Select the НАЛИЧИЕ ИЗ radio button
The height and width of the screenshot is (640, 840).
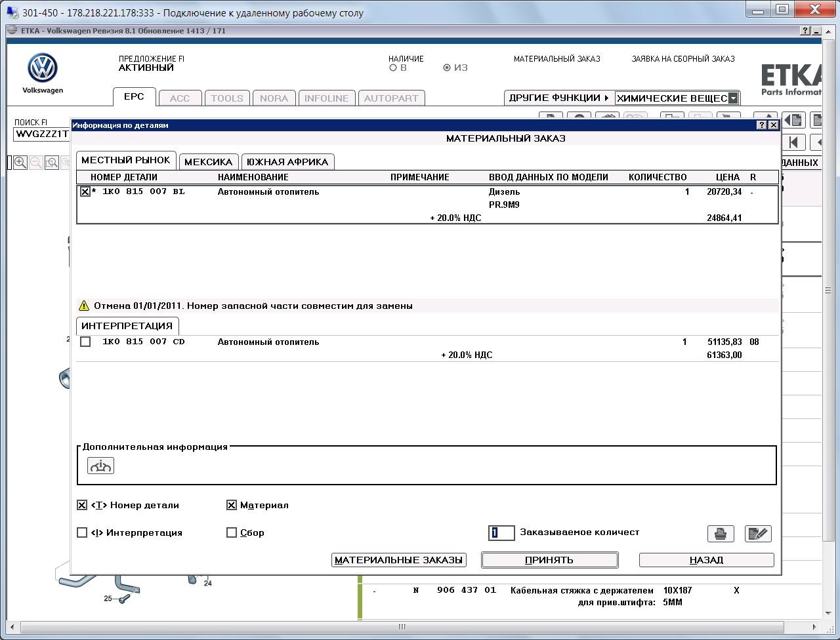click(447, 68)
